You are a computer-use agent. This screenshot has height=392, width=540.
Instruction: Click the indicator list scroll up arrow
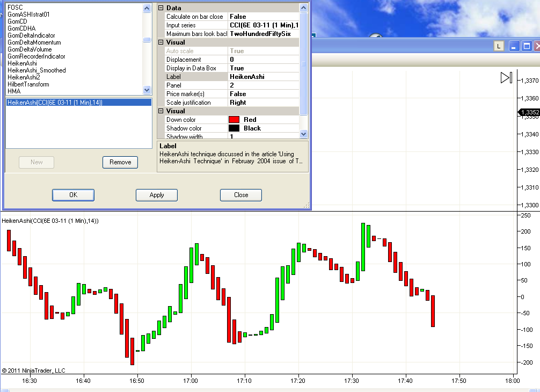point(147,8)
